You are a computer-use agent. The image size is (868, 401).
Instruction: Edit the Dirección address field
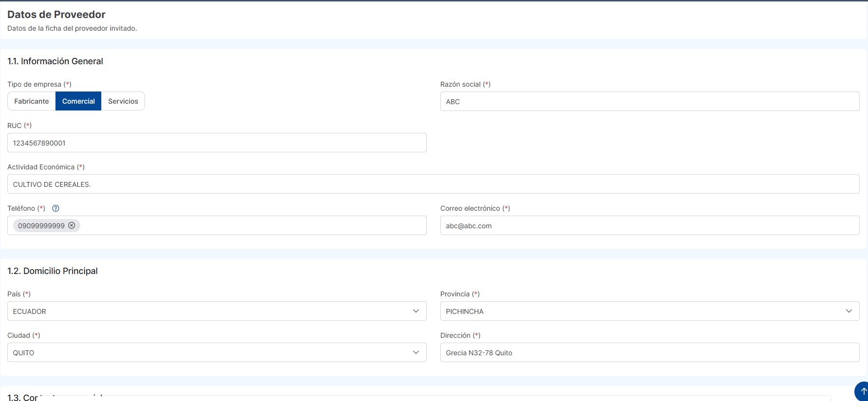click(650, 352)
